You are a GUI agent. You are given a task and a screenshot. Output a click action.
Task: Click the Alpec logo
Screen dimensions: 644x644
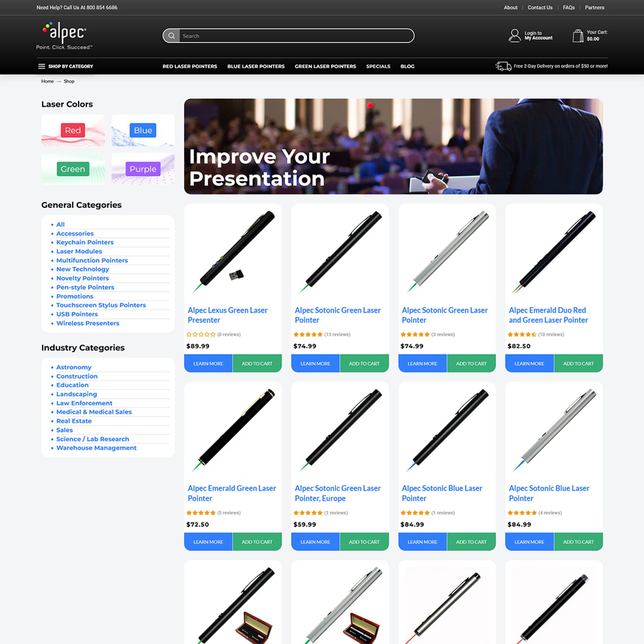click(64, 36)
